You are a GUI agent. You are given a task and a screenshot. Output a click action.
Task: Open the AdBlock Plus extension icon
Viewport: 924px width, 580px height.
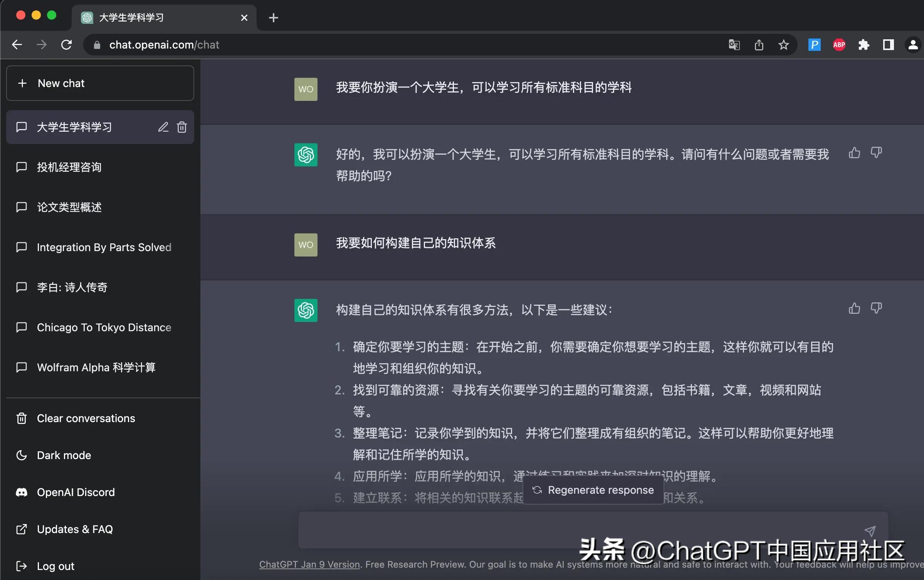click(x=839, y=45)
